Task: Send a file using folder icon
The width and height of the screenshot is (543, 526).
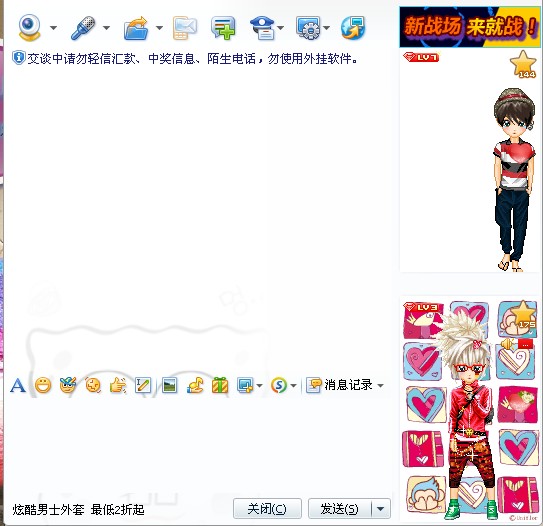Action: tap(136, 28)
